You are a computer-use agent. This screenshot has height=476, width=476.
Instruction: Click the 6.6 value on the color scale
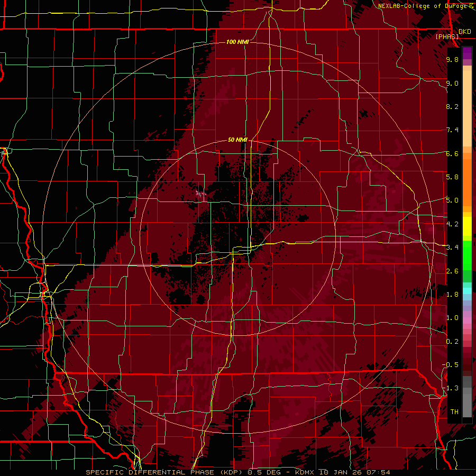(452, 153)
